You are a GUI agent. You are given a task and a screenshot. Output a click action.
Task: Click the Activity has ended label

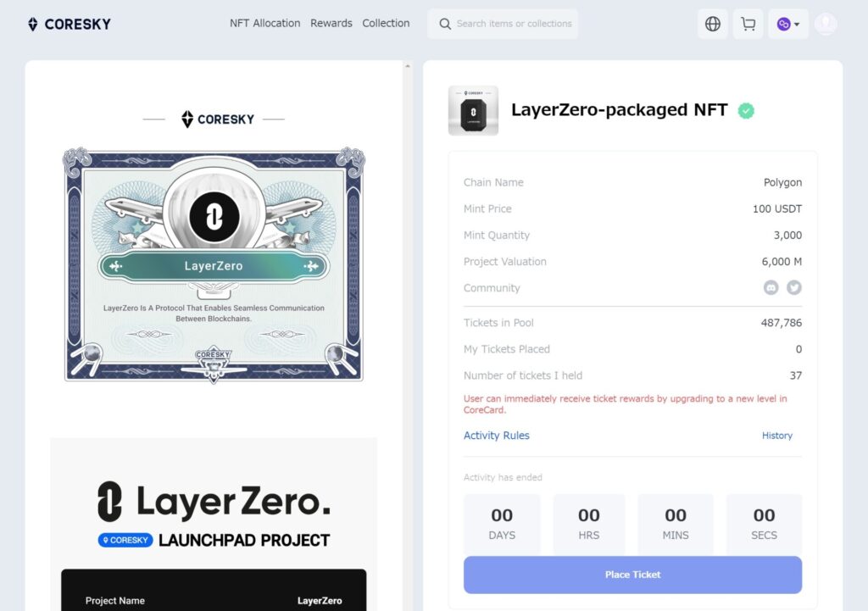click(x=503, y=477)
